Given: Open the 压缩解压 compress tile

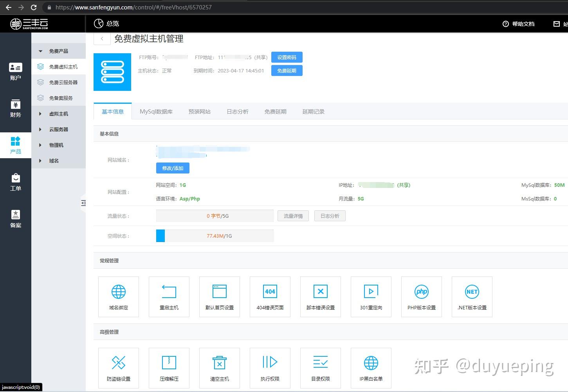Looking at the screenshot, I should click(169, 368).
